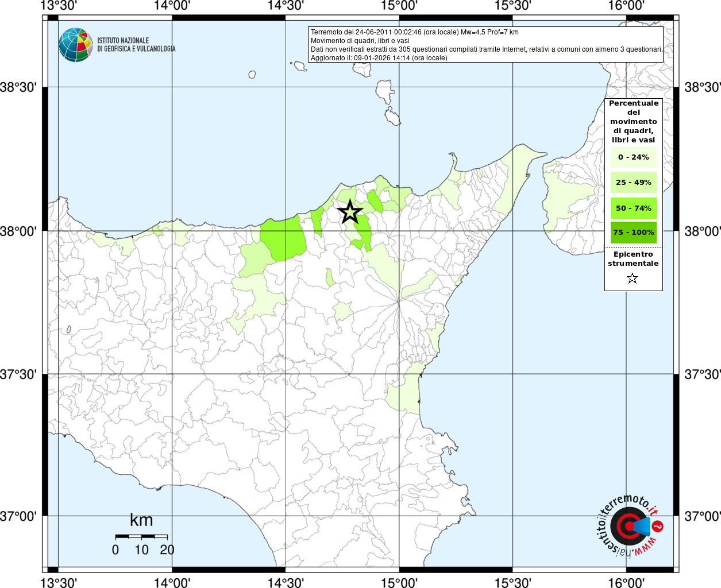This screenshot has width=721, height=588.
Task: Click the top axis label 16°00'
Action: pyautogui.click(x=626, y=6)
